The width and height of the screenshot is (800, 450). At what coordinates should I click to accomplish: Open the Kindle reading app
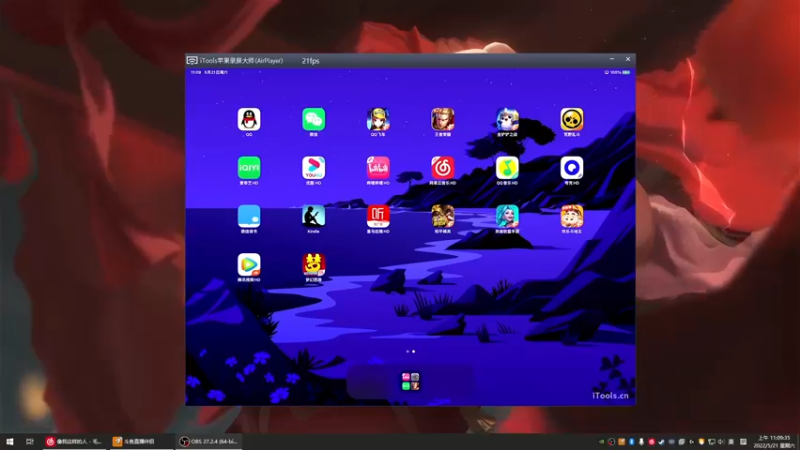(313, 216)
